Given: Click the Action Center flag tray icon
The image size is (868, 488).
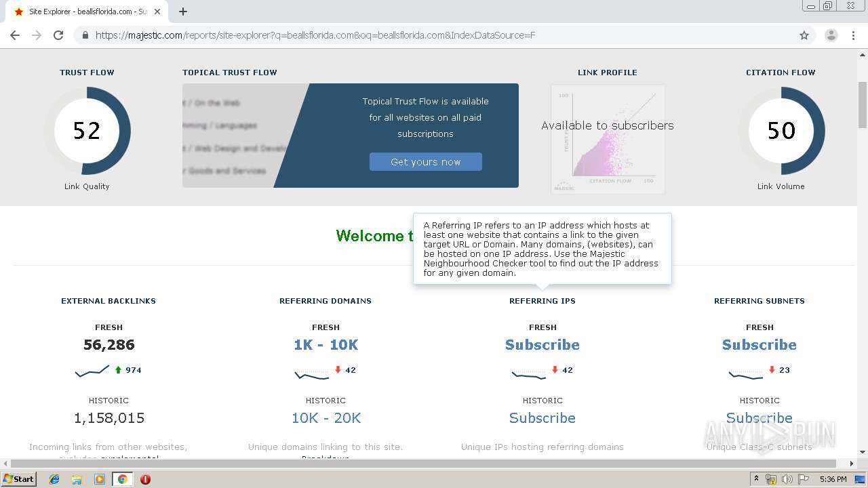Looking at the screenshot, I should pos(804,479).
